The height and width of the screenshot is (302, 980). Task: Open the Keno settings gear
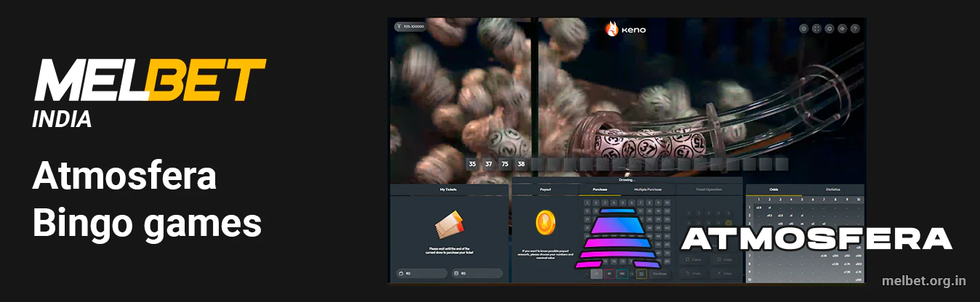[x=830, y=29]
